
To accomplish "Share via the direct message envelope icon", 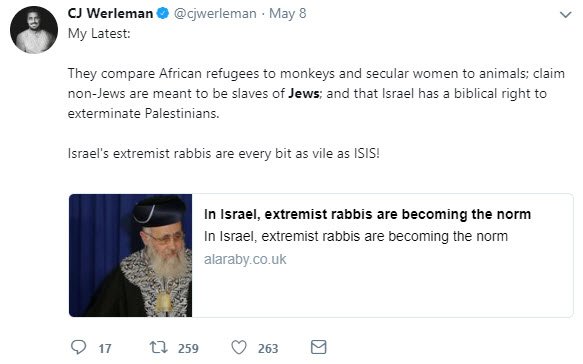I will tap(319, 347).
